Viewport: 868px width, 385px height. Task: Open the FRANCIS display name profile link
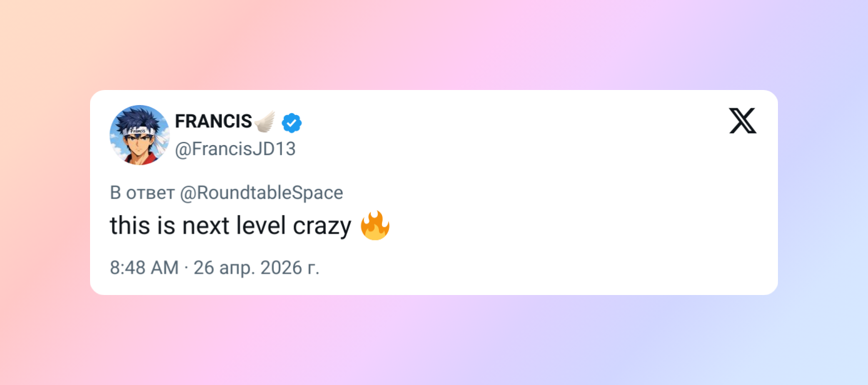coord(213,122)
